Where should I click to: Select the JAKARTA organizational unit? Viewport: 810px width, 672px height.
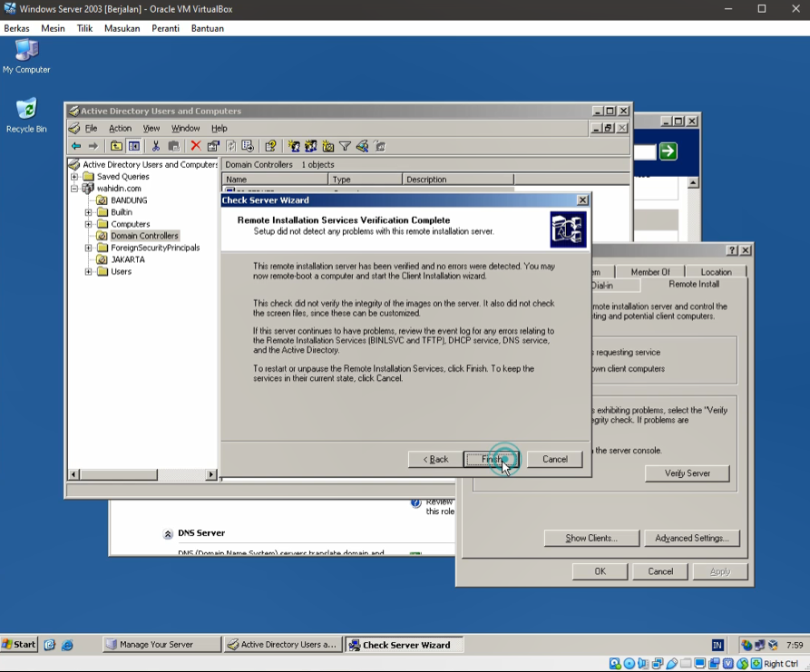click(x=128, y=259)
